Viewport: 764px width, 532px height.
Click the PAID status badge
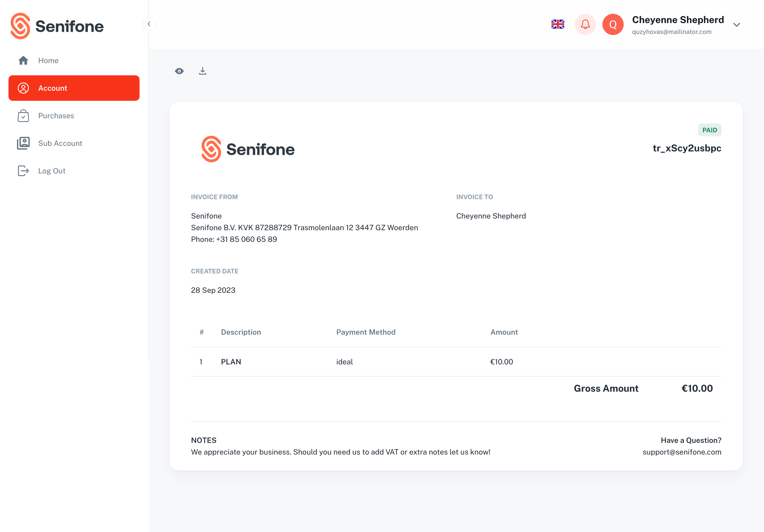click(709, 130)
